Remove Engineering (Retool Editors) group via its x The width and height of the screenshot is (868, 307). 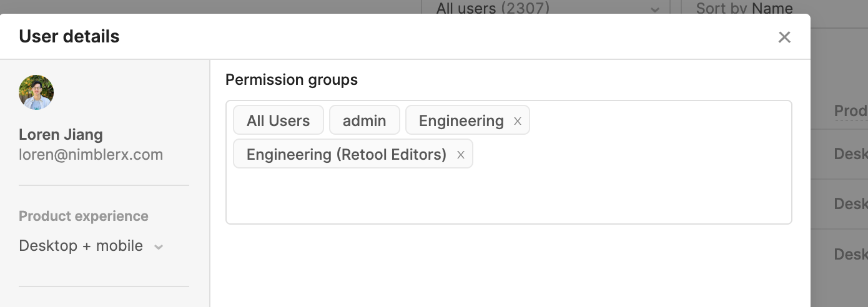coord(461,155)
